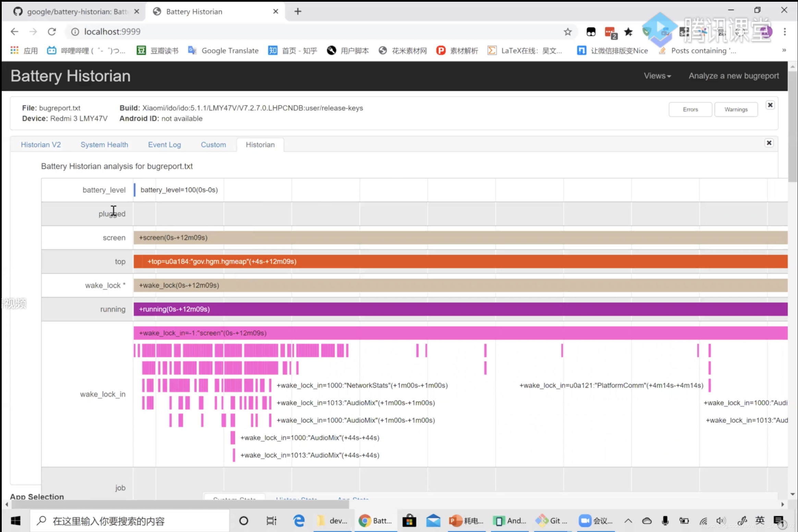Image resolution: width=798 pixels, height=532 pixels.
Task: Click the Errors button
Action: [690, 109]
